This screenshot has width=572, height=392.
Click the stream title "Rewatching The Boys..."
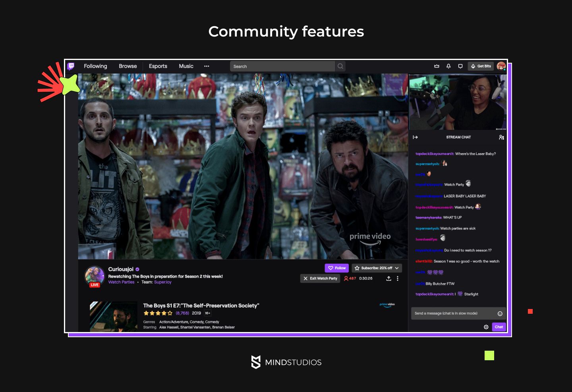pyautogui.click(x=166, y=276)
